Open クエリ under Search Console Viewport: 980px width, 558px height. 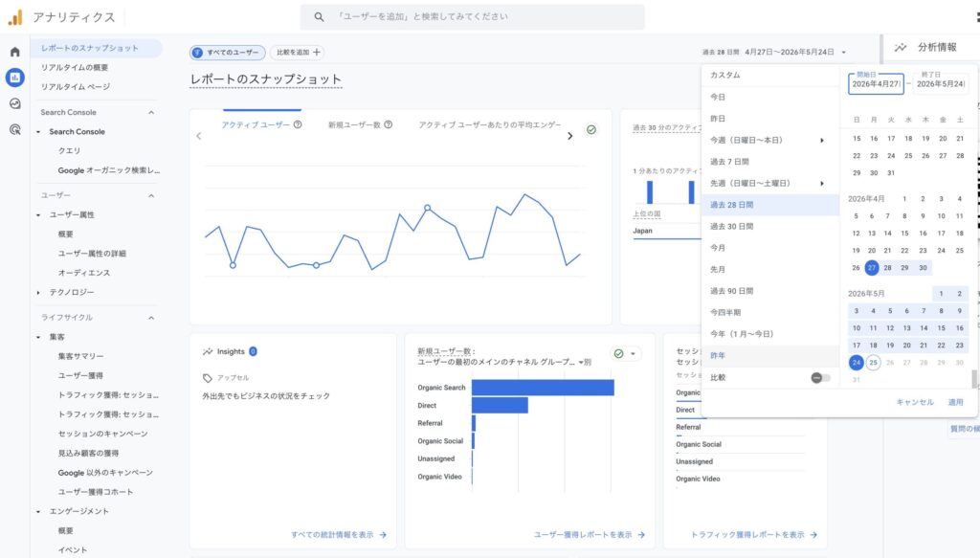click(x=69, y=150)
